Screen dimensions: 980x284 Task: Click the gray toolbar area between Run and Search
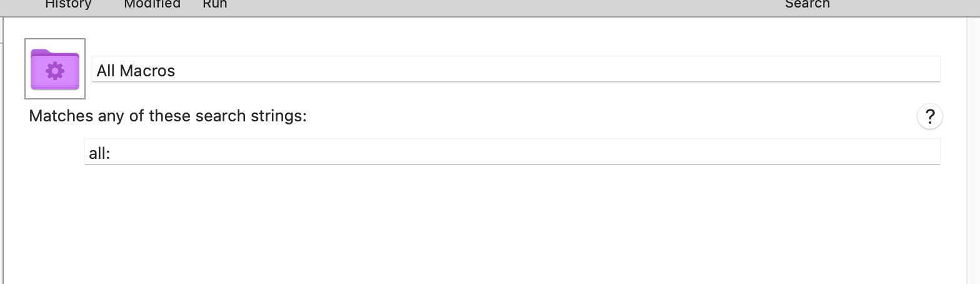pos(500,5)
